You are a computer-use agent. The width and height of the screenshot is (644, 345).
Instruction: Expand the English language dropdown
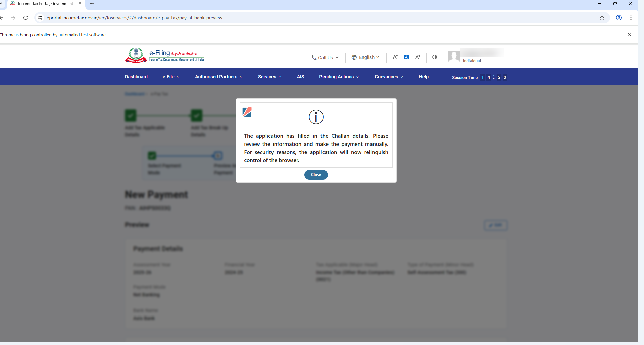point(365,57)
